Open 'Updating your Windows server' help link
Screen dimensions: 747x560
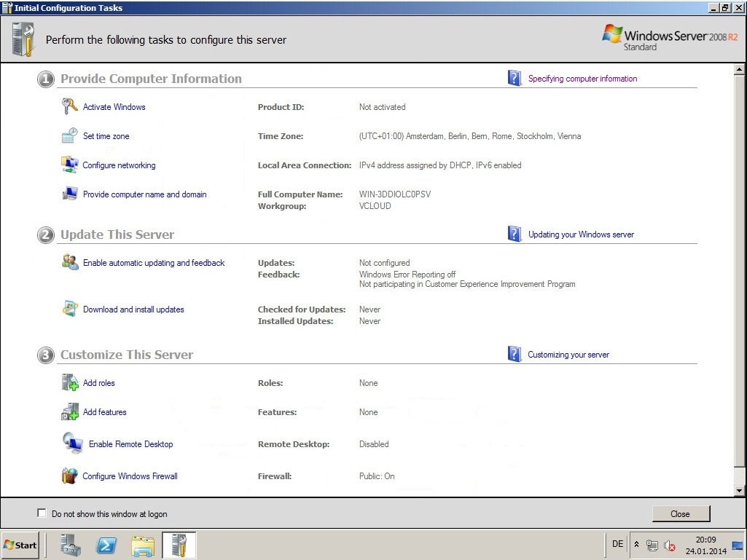pos(582,234)
